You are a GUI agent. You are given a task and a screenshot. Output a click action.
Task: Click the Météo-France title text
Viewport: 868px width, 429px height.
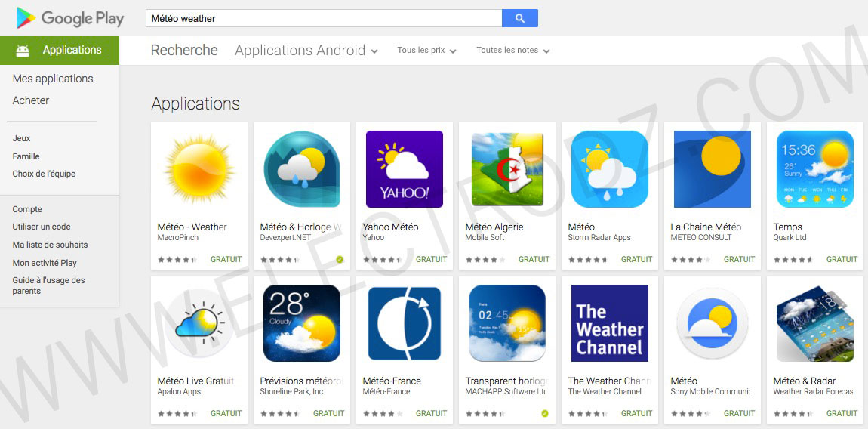pos(392,381)
